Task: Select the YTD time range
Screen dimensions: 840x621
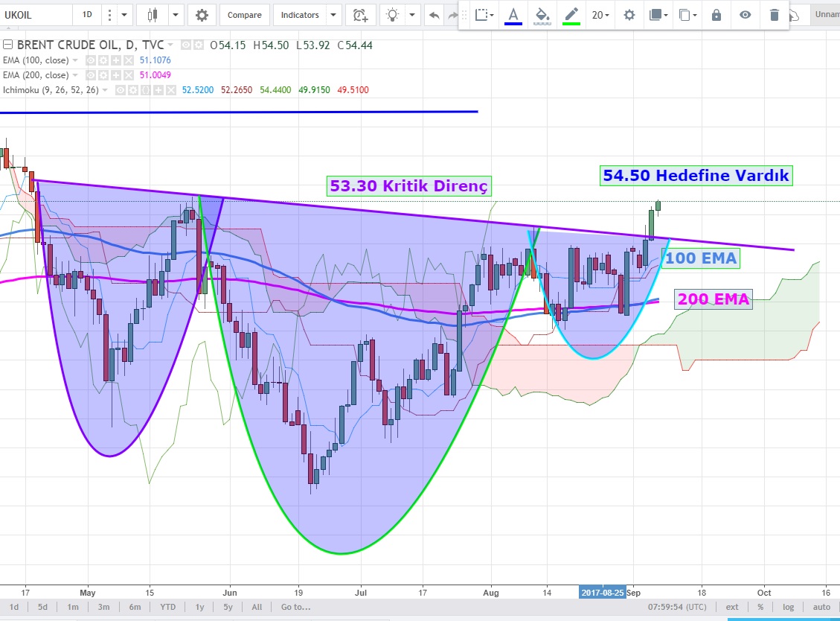Action: tap(168, 608)
